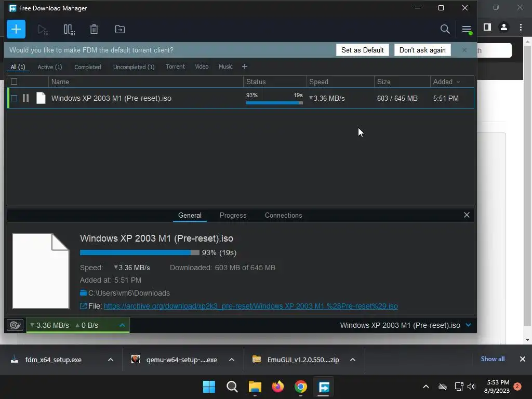Screen dimensions: 532x399
Task: Toggle snail mode speed limiter icon
Action: pos(15,325)
